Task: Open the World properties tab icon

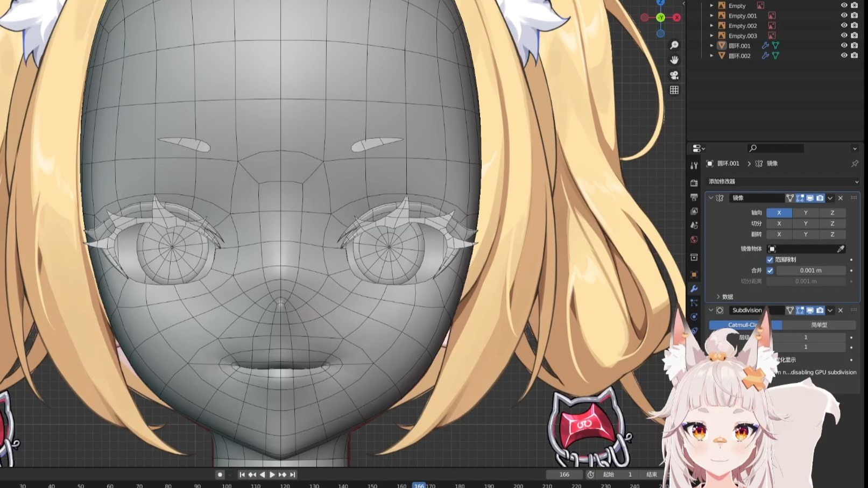Action: tap(694, 239)
